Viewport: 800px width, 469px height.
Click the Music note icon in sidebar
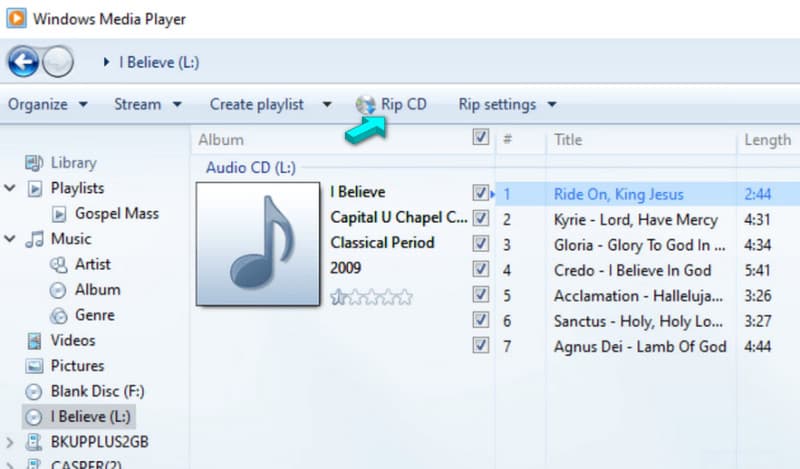[35, 239]
